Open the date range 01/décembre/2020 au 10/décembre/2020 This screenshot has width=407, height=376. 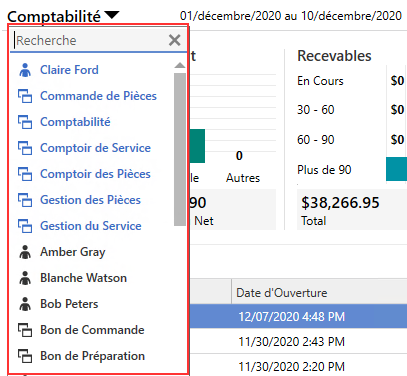tap(291, 16)
